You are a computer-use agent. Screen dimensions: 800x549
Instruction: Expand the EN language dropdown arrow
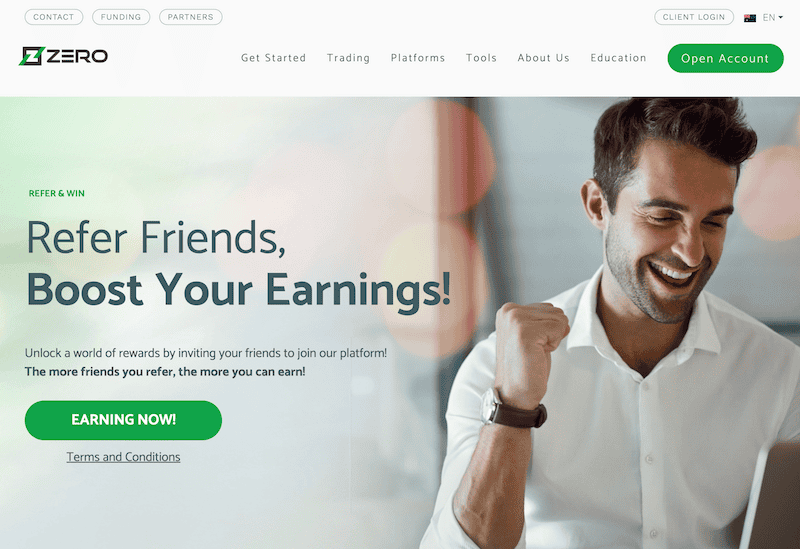(781, 17)
